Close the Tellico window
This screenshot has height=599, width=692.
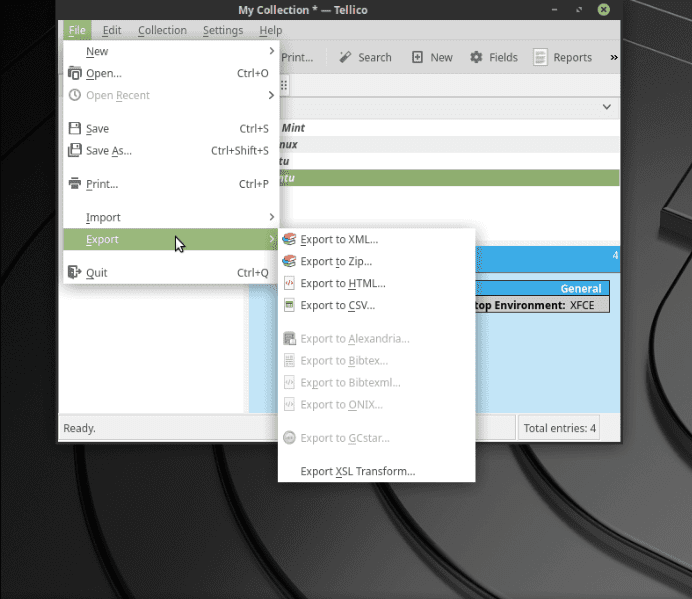point(604,10)
